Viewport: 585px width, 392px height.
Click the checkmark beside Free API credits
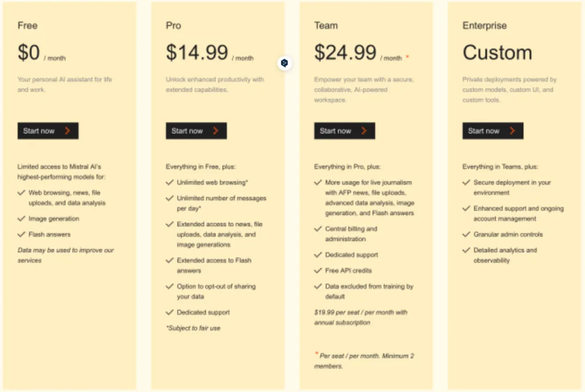(318, 270)
